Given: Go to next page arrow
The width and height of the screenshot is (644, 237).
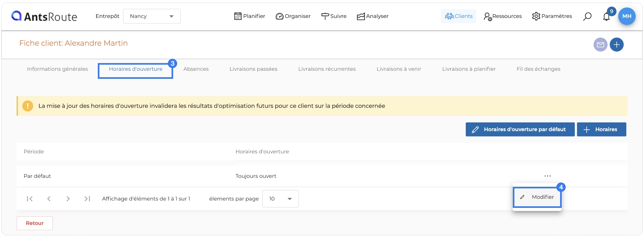Looking at the screenshot, I should [68, 199].
